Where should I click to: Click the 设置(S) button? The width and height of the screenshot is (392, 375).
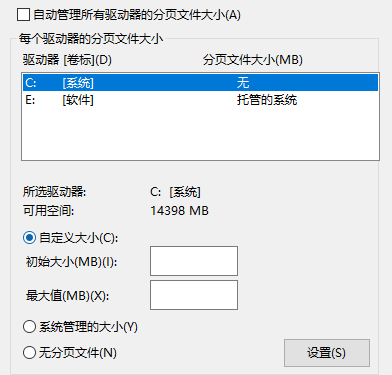[x=327, y=353]
